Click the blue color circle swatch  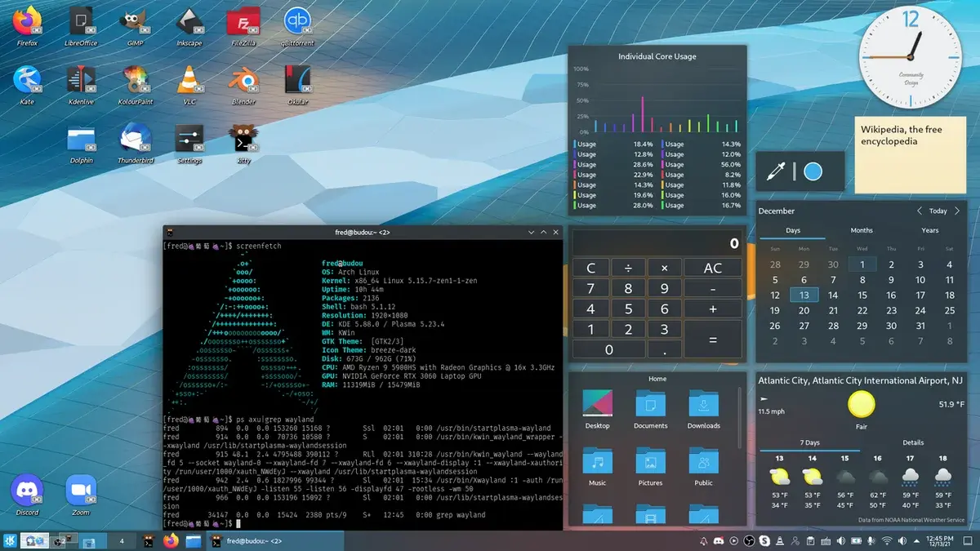click(812, 171)
